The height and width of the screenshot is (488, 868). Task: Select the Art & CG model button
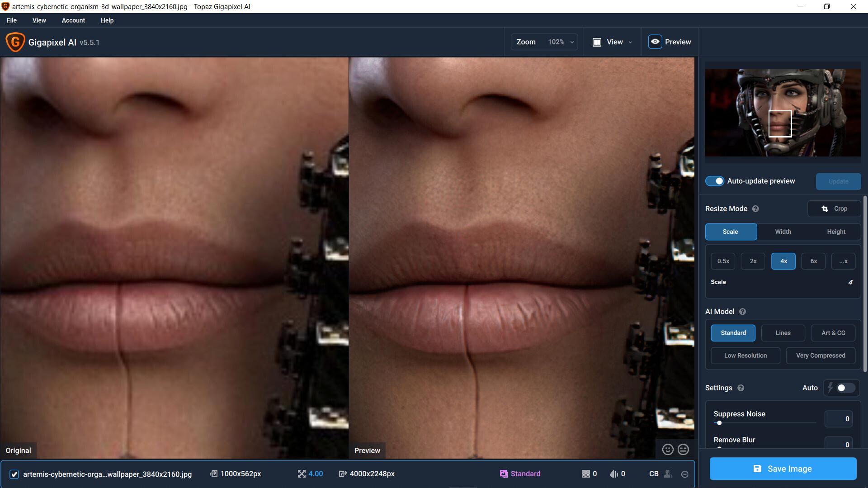pyautogui.click(x=833, y=333)
